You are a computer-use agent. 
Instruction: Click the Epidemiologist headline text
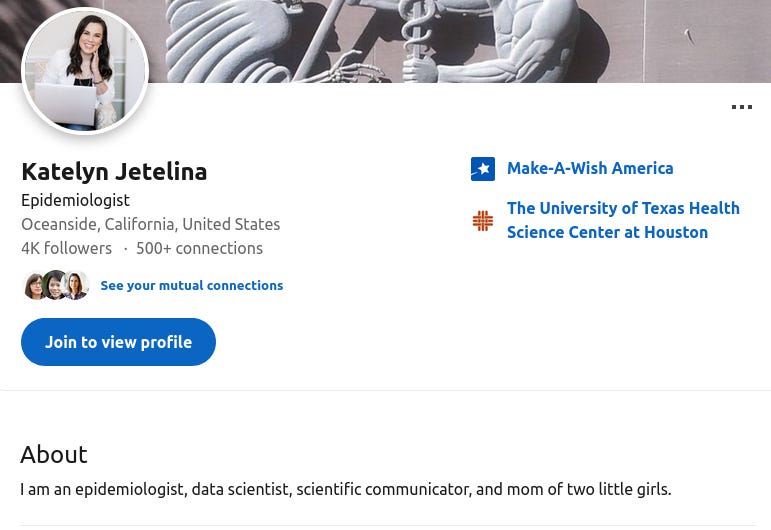click(75, 201)
